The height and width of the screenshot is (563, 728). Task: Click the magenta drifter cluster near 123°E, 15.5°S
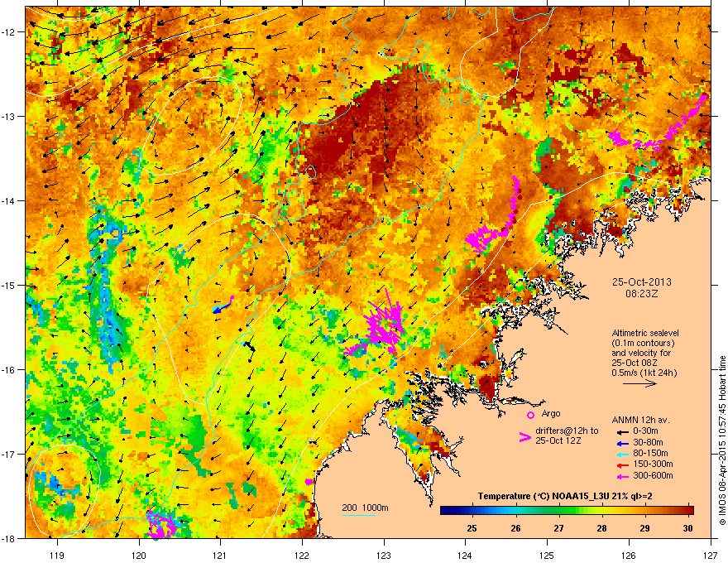385,324
